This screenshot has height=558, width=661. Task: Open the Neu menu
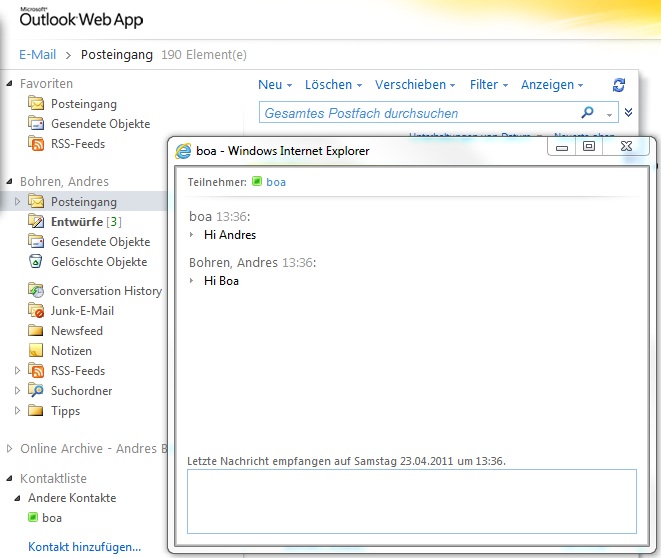275,85
